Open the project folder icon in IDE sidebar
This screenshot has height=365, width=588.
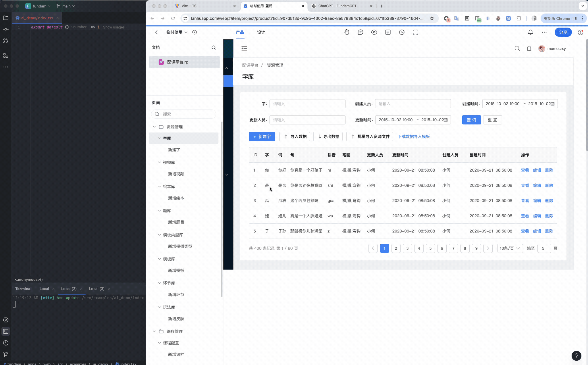pyautogui.click(x=6, y=18)
